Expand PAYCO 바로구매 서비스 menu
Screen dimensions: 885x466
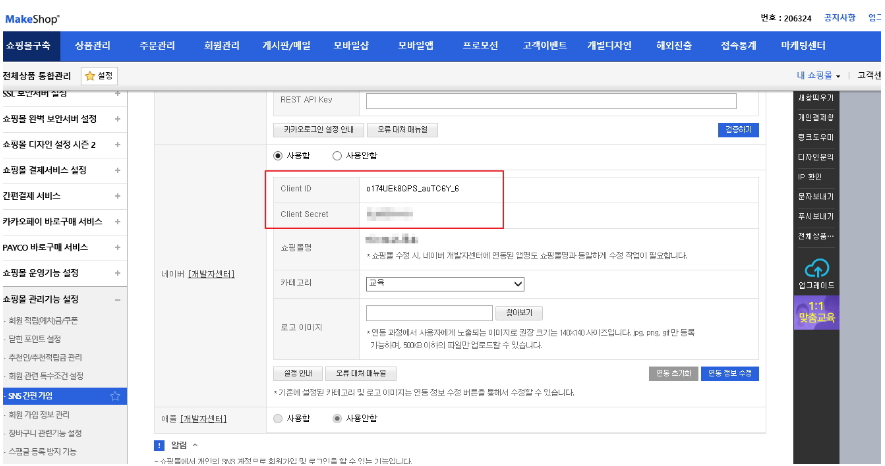[x=117, y=247]
